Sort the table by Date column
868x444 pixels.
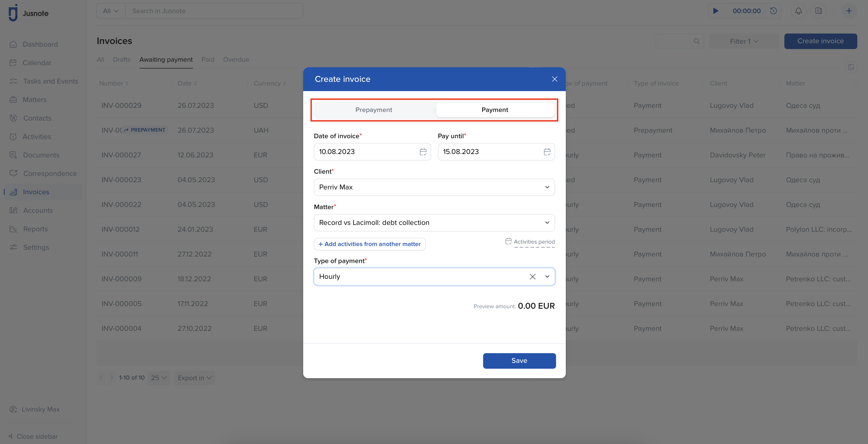pos(187,83)
